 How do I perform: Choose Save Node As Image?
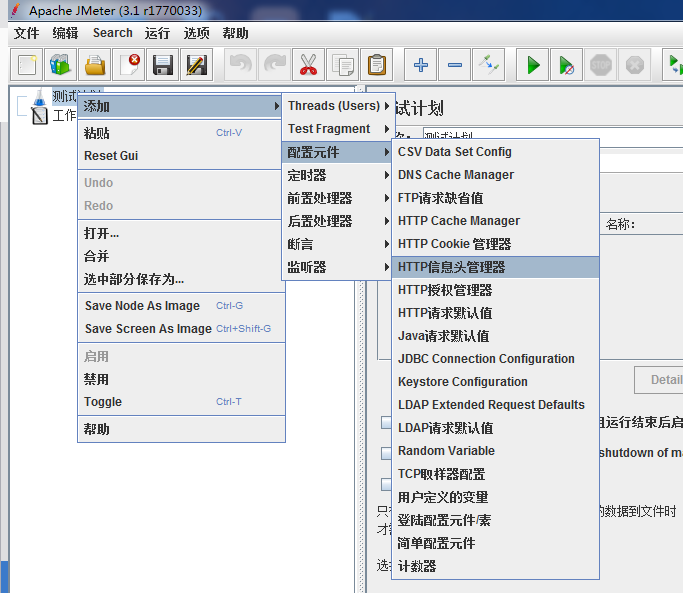click(181, 306)
